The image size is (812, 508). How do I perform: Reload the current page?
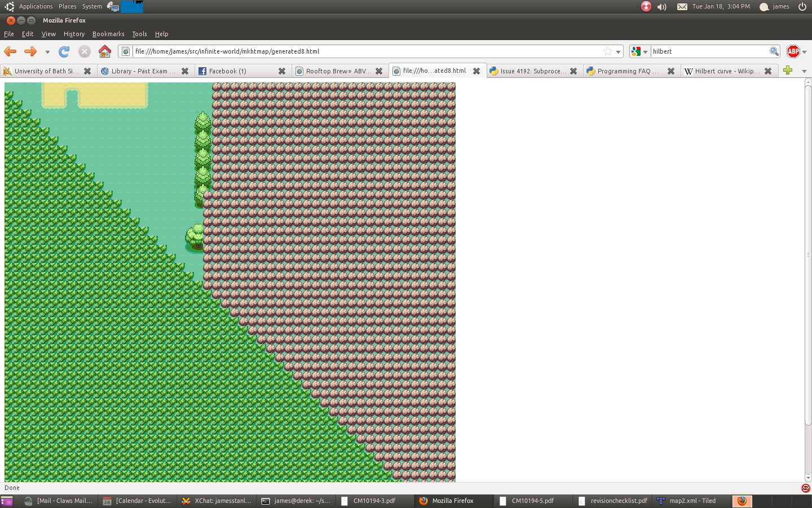point(64,51)
